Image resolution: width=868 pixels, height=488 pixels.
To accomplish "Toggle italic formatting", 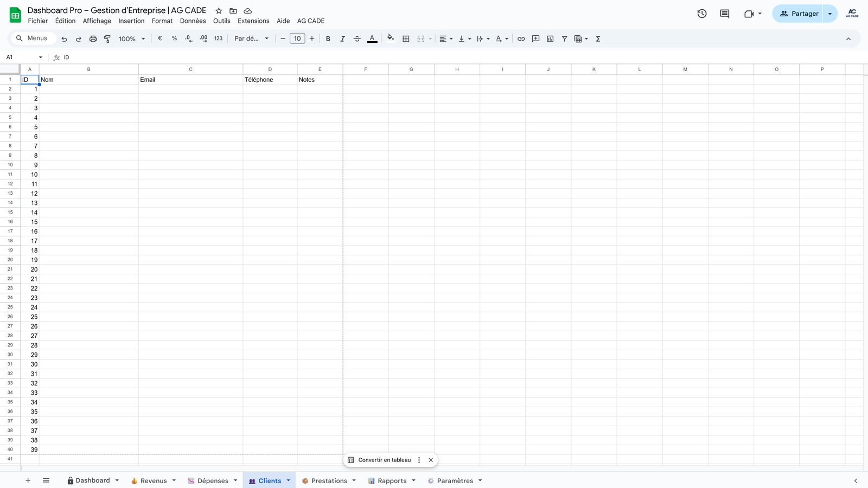I will point(342,39).
